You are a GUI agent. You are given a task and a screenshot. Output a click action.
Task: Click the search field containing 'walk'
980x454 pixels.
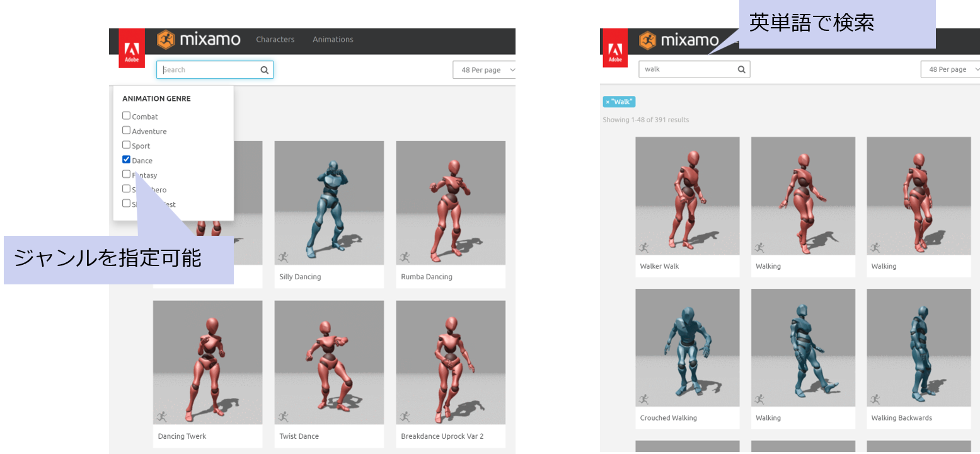[x=694, y=69]
